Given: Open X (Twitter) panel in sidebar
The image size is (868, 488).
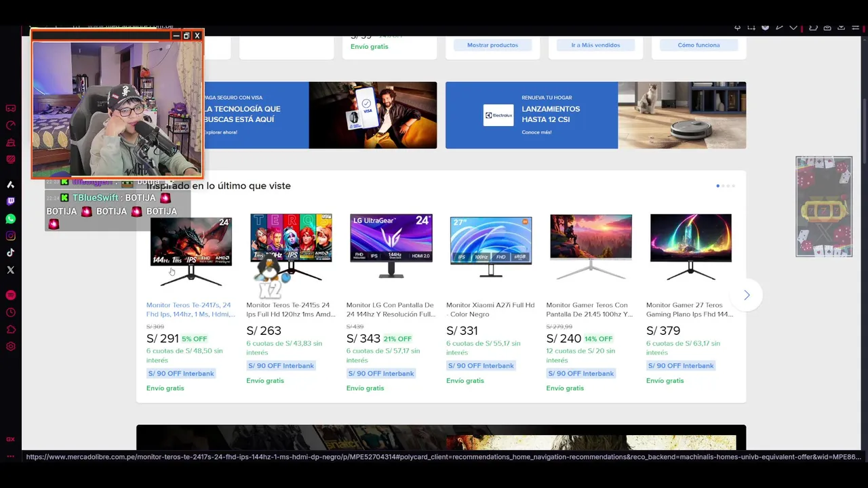Looking at the screenshot, I should pos(10,270).
